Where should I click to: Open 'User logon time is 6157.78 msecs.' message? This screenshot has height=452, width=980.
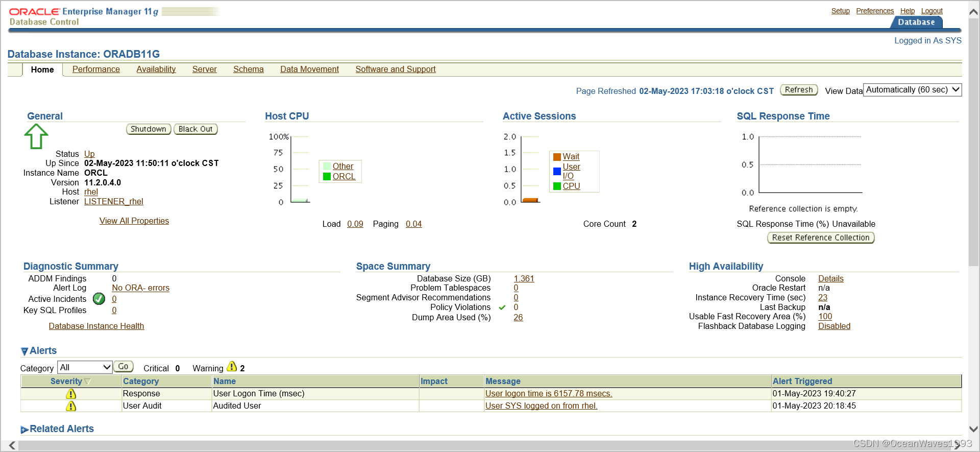pos(549,394)
